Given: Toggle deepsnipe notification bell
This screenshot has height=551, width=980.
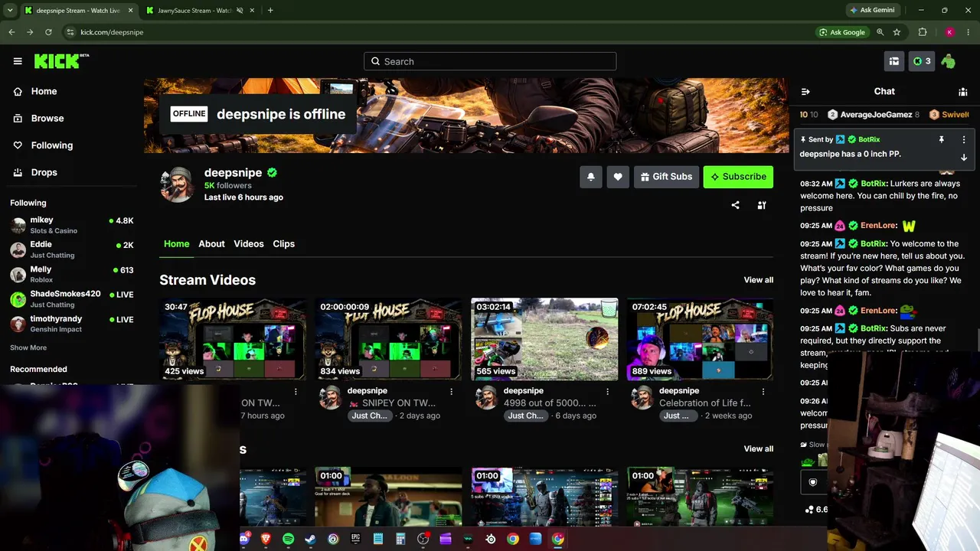Looking at the screenshot, I should [x=591, y=177].
